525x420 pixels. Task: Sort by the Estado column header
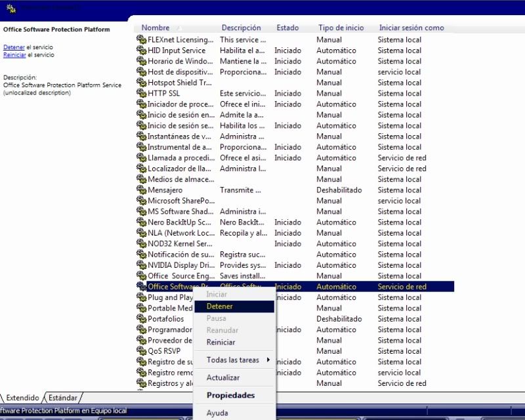(x=287, y=28)
